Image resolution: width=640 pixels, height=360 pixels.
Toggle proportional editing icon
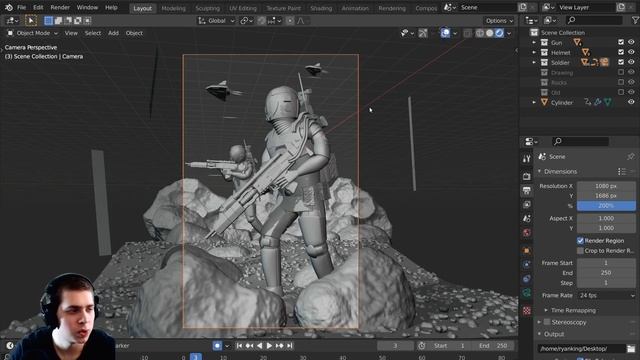(290, 20)
